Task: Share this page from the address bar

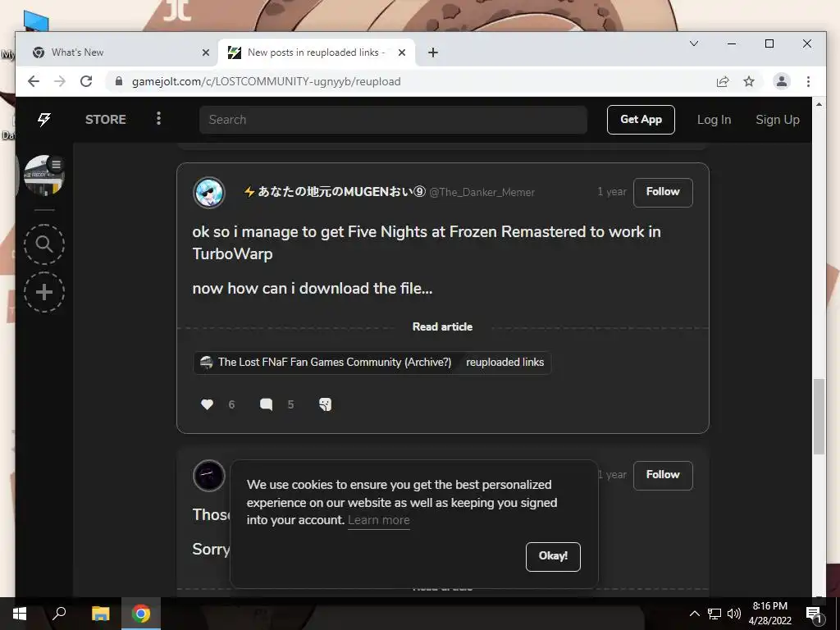Action: [x=723, y=81]
